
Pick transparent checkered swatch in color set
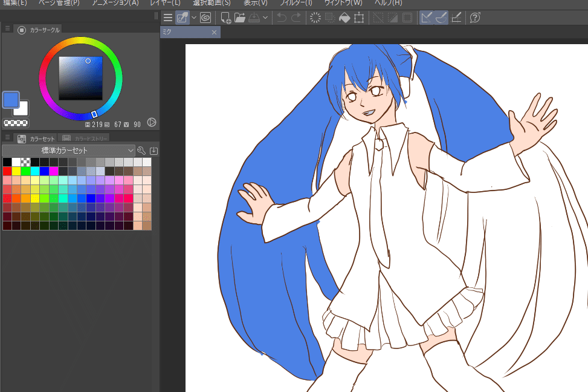click(26, 162)
